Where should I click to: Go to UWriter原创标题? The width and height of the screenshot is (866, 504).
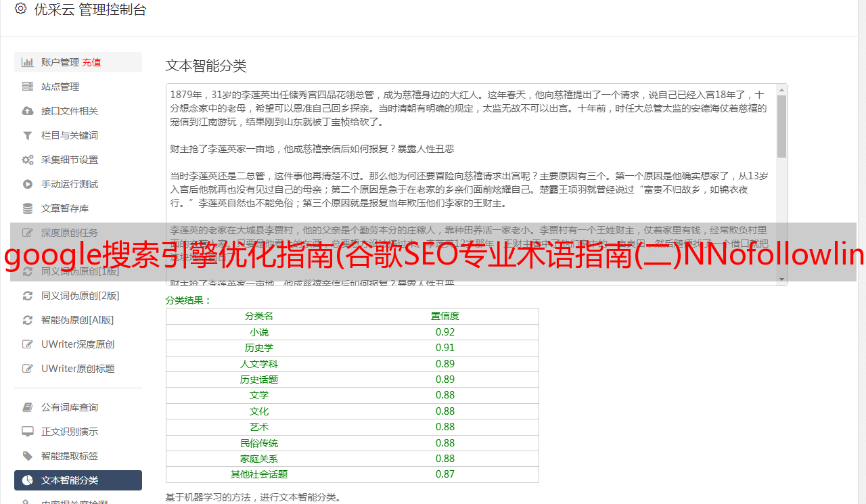[x=78, y=369]
